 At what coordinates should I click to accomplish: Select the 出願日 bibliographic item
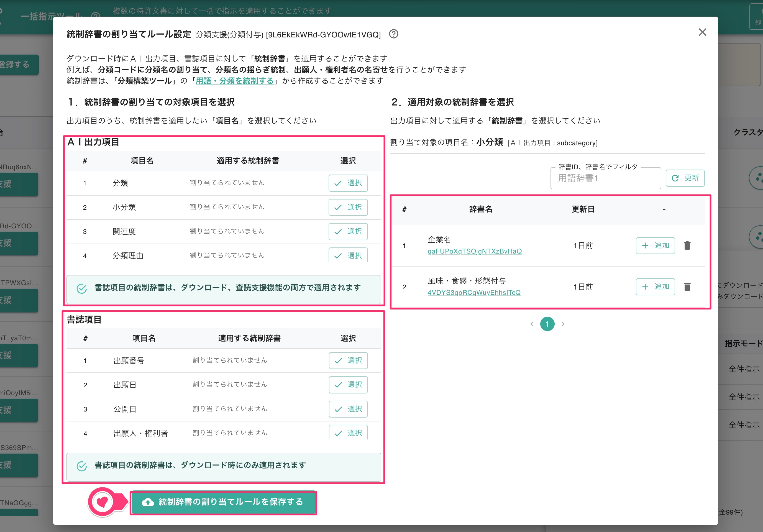[348, 385]
